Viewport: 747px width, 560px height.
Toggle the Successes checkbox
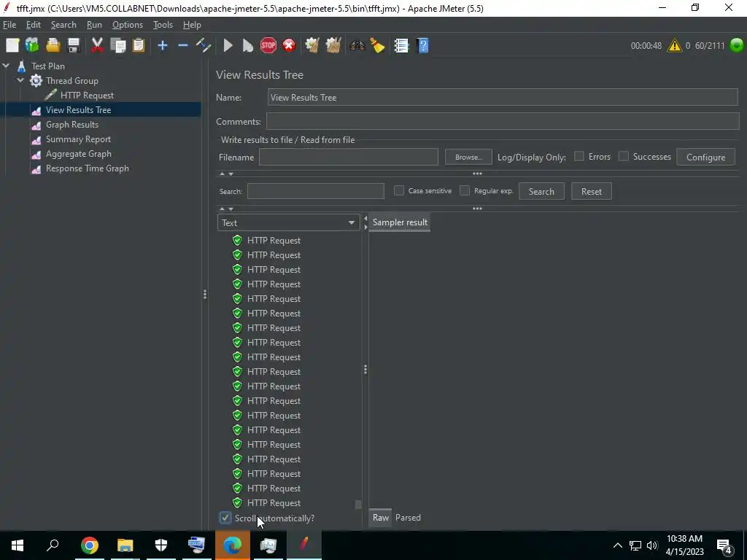(623, 156)
